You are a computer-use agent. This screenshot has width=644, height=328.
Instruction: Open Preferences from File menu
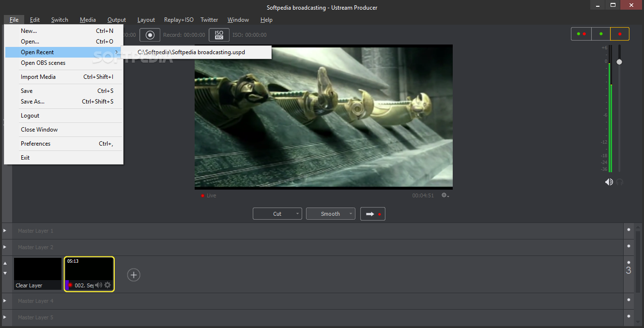coord(64,144)
